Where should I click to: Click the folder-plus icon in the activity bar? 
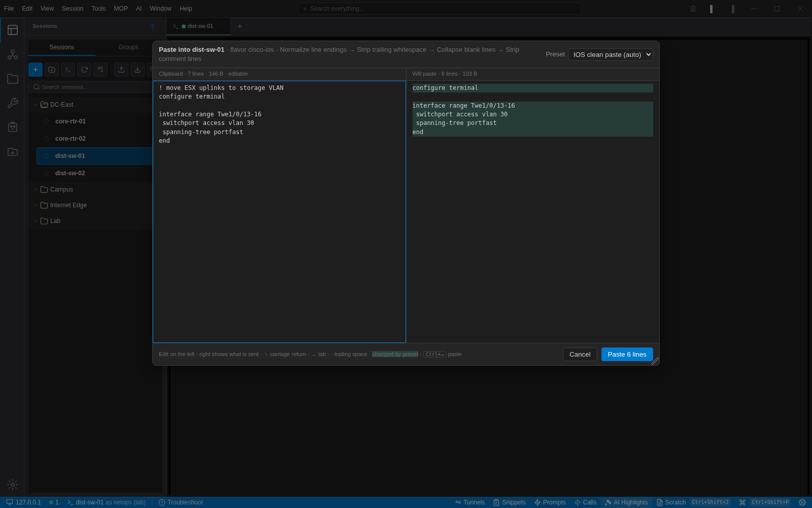(13, 152)
